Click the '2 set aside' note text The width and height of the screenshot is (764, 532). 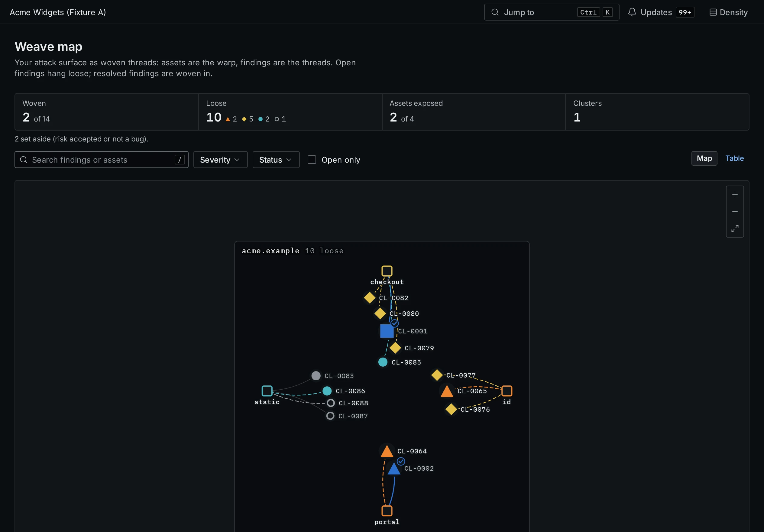tap(82, 139)
